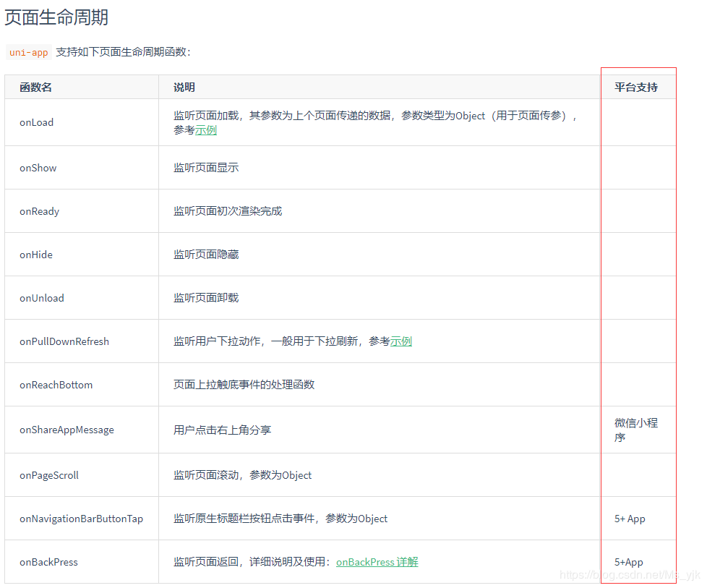Click the 支持如下页面生命周期函数 intro text
707x588 pixels.
[x=123, y=52]
